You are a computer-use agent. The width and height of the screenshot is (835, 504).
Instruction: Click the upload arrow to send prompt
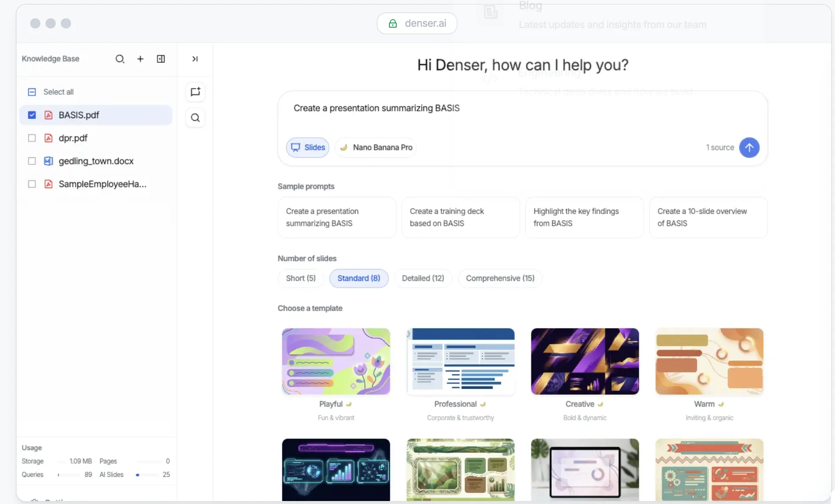749,147
